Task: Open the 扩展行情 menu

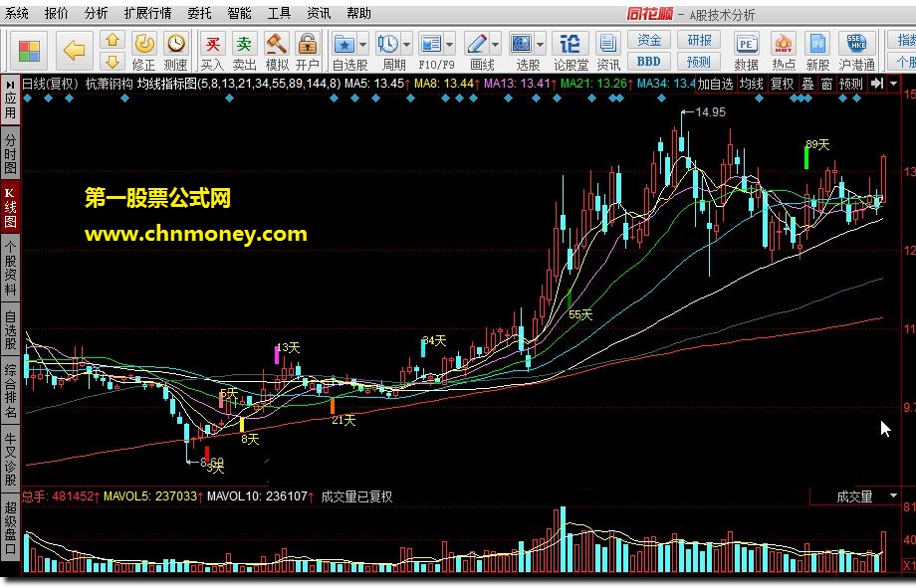Action: pos(147,13)
